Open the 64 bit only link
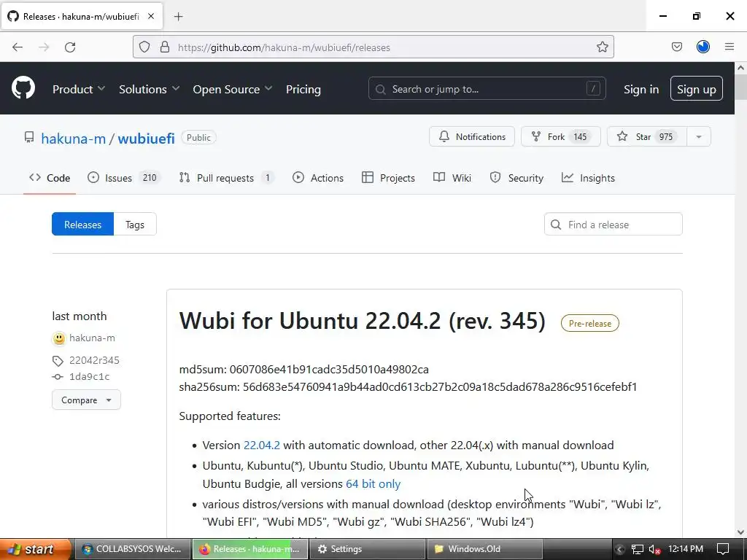The height and width of the screenshot is (560, 747). coord(373,484)
